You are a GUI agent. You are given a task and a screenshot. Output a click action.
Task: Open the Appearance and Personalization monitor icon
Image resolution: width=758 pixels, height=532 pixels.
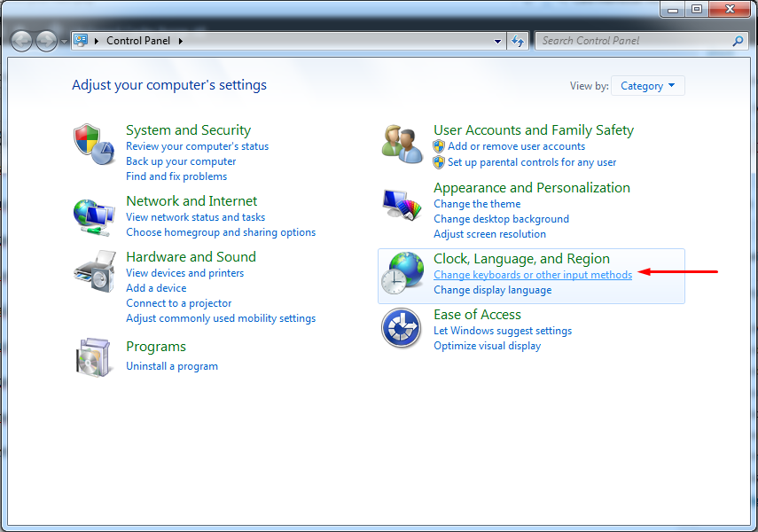point(402,205)
